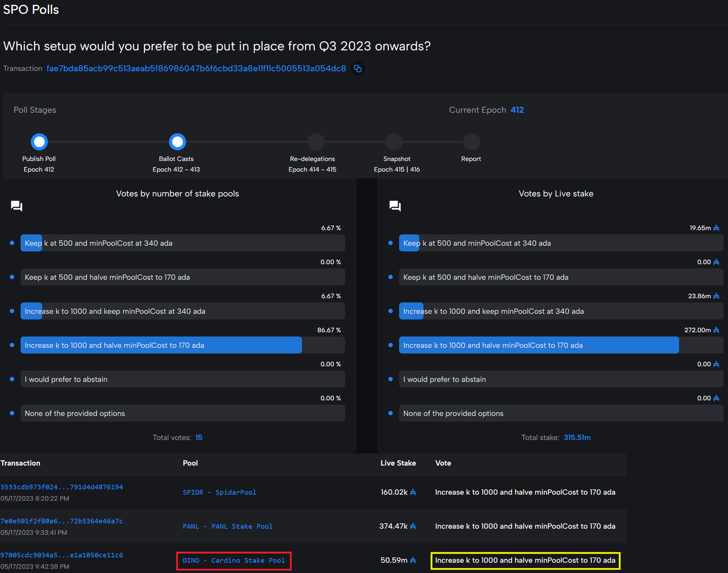Click 'Increase k to 1000 and keep' stake bar

tap(561, 311)
